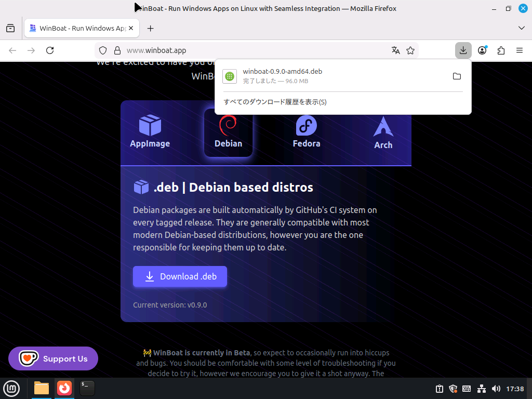Open the extensions puzzle piece icon
This screenshot has height=399, width=532.
coord(501,50)
